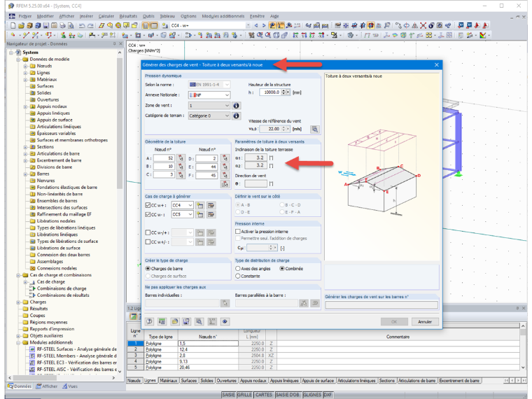Pick node D graphically in dialog
The width and height of the screenshot is (532, 399).
224,158
